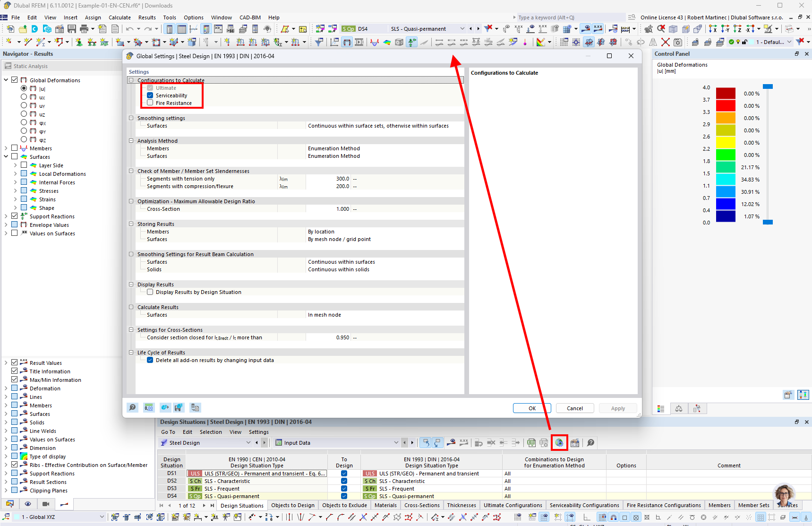Toggle To Design checkbox for DS1 row
The image size is (812, 526).
pyautogui.click(x=344, y=474)
